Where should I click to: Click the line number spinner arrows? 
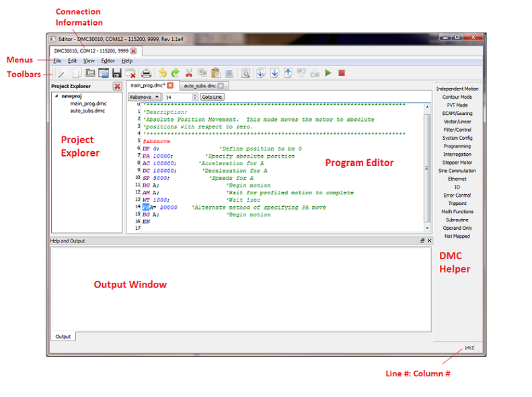click(x=195, y=97)
